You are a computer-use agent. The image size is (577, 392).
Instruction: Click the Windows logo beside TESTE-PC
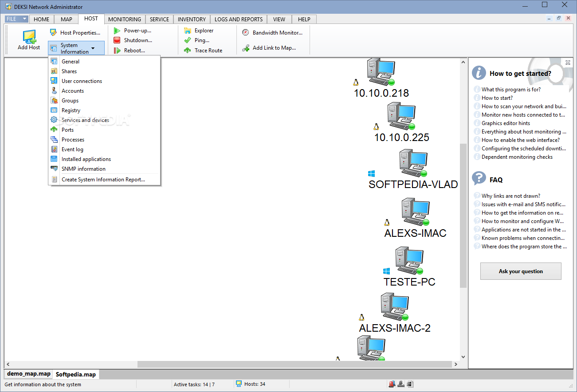pyautogui.click(x=386, y=271)
